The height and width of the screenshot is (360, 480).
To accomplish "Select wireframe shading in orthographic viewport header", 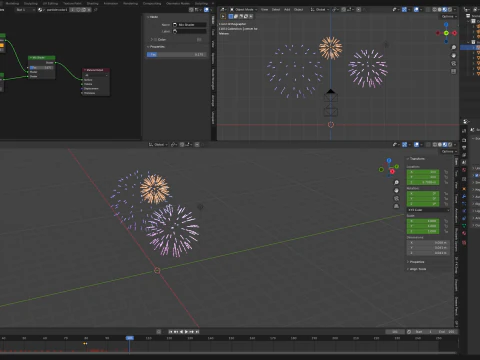I will pos(435,10).
